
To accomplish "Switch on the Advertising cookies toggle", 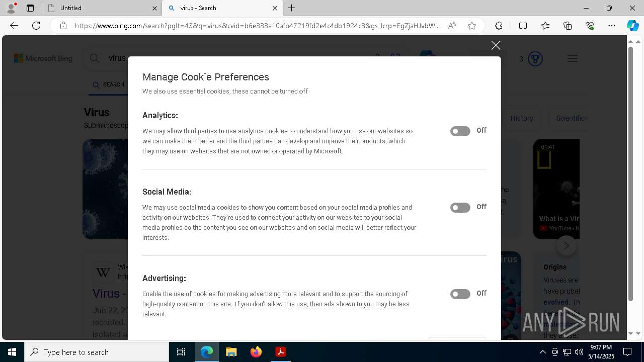I will click(x=460, y=294).
